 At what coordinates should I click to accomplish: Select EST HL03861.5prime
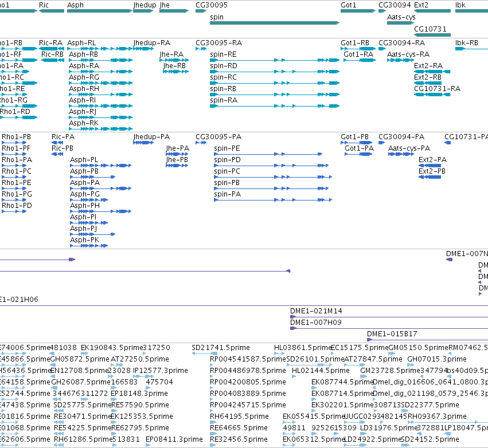(x=279, y=353)
